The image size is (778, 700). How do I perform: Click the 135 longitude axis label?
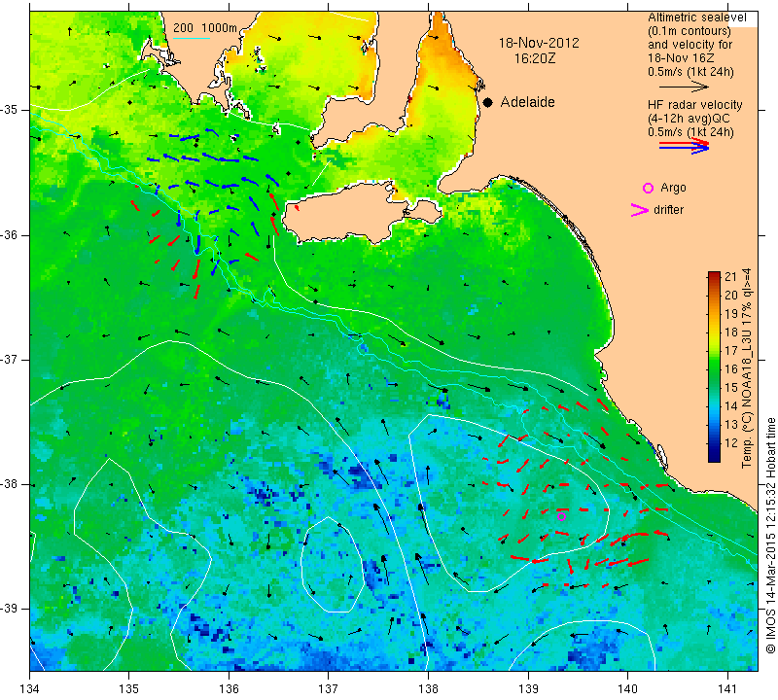coord(129,688)
